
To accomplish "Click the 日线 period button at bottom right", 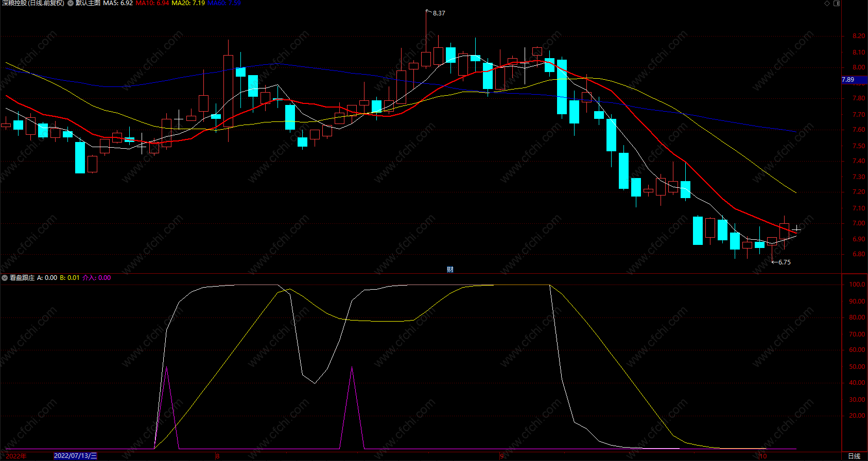I will 854,456.
